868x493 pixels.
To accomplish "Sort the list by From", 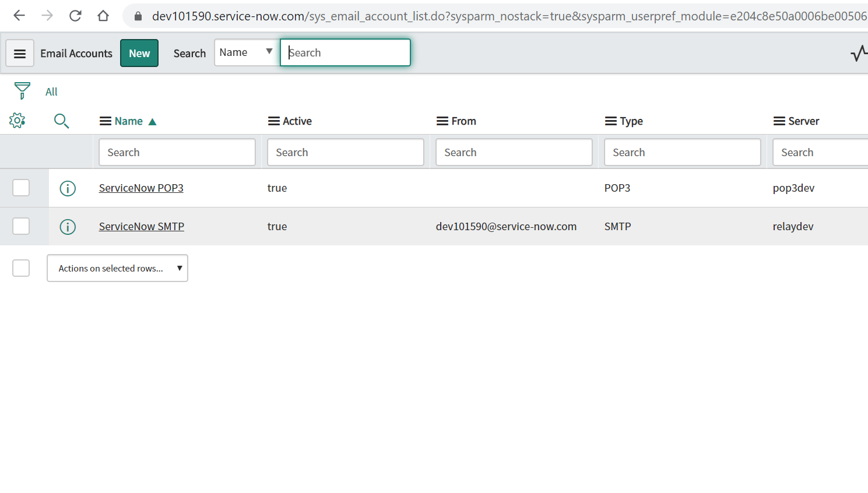I will 464,121.
